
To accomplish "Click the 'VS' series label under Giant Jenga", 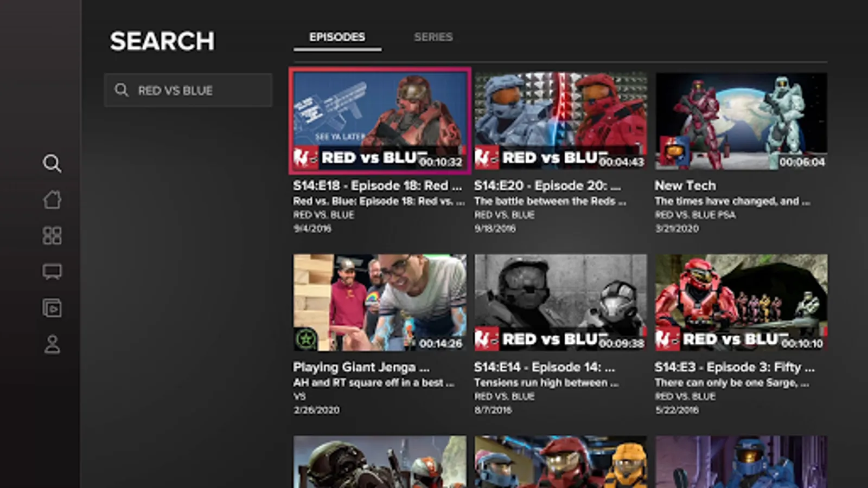I will click(299, 396).
